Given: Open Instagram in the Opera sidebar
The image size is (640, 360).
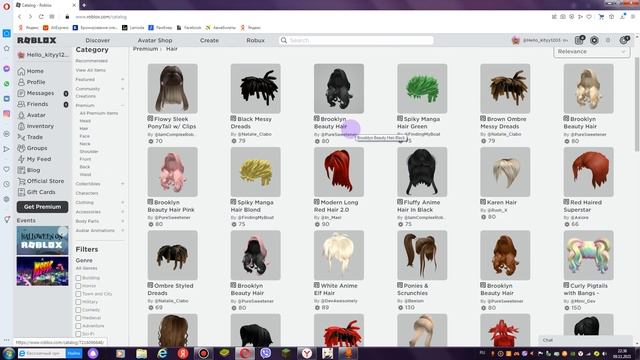Looking at the screenshot, I should click(x=7, y=114).
